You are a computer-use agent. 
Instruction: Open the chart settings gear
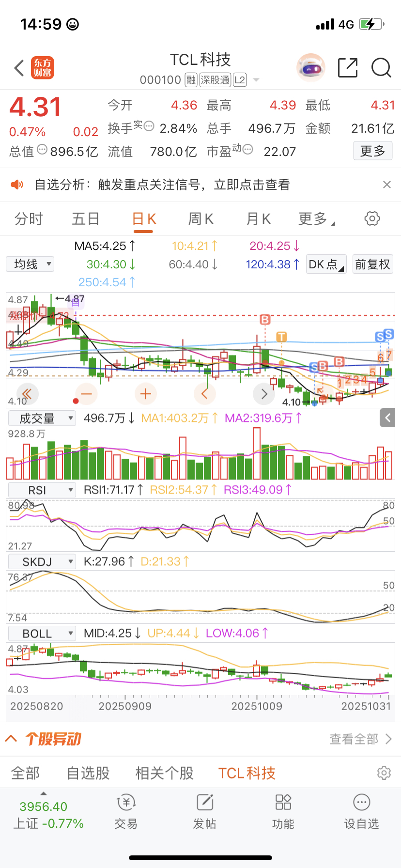372,218
